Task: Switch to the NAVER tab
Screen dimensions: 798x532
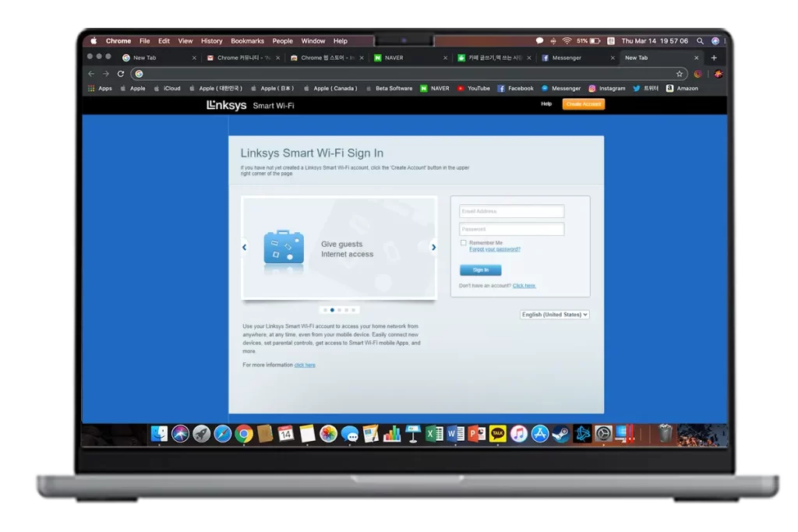Action: pos(411,58)
